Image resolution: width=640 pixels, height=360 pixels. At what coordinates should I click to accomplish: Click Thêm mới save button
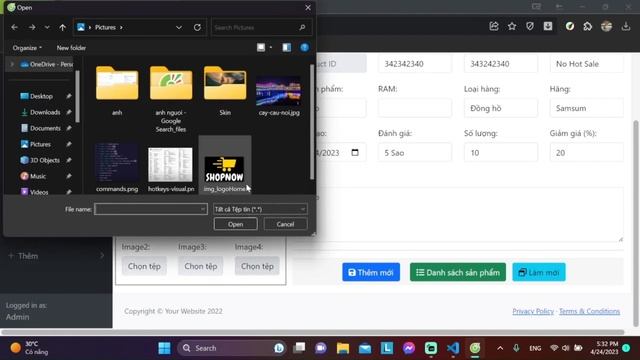click(x=371, y=272)
